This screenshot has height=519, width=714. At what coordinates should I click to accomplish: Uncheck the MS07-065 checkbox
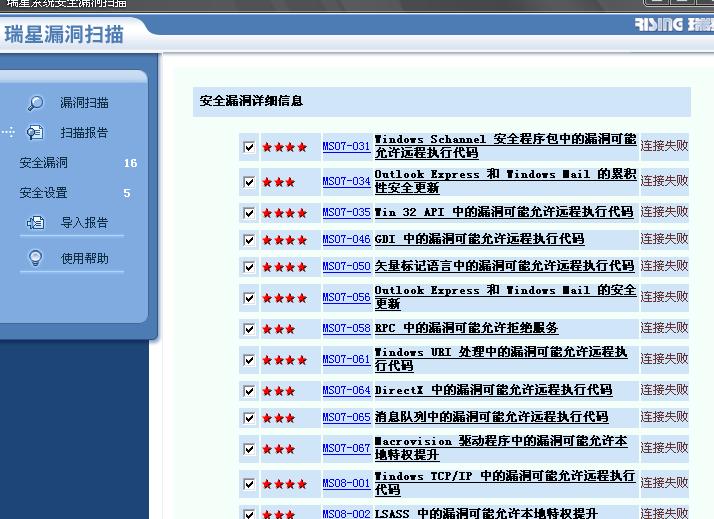click(x=249, y=418)
